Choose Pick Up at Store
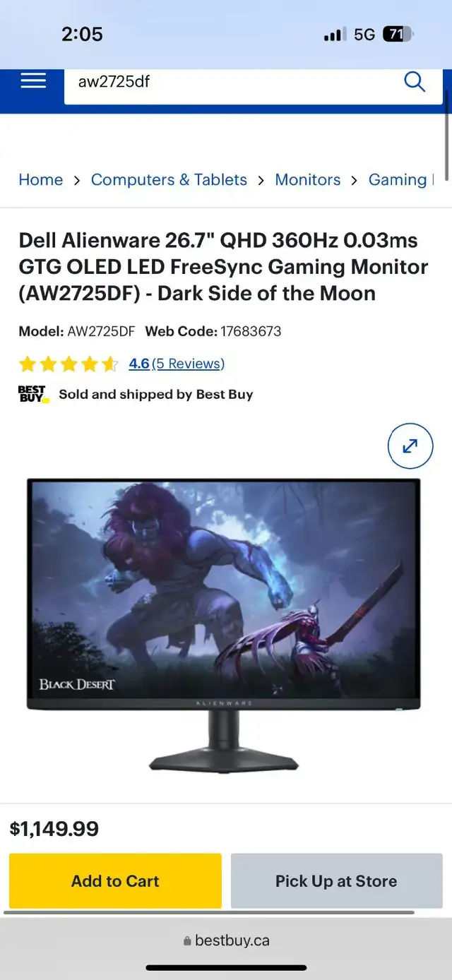Viewport: 452px width, 980px height. tap(336, 881)
